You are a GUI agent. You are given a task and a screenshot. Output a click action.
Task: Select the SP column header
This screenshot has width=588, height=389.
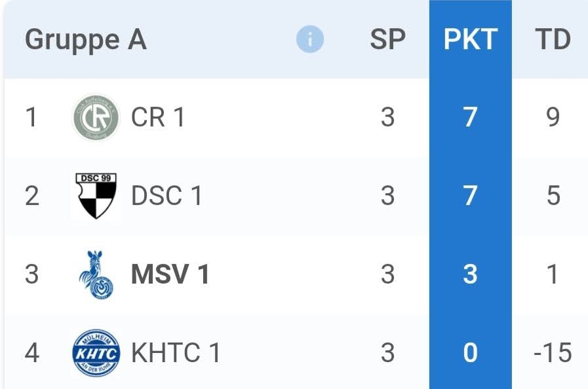click(387, 40)
